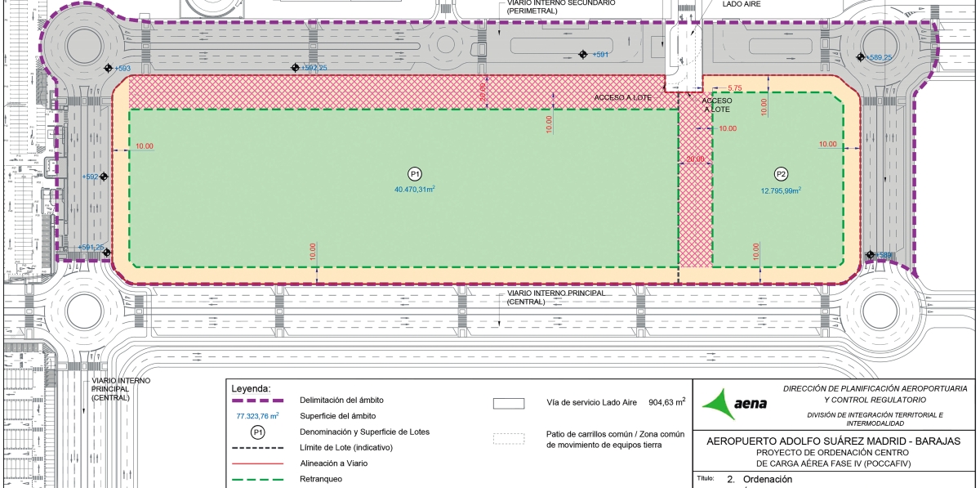This screenshot has width=980, height=488.
Task: Click the vertical 20.00 dimension in the hatched band
Action: [483, 91]
